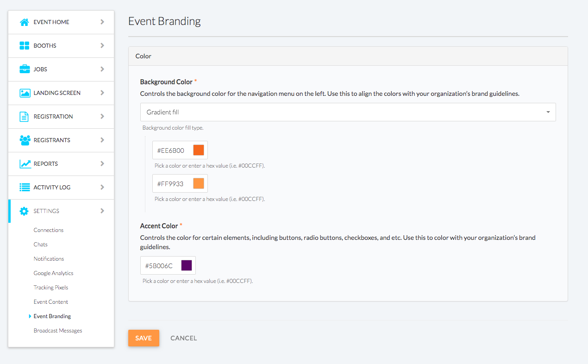Click the Settings gear icon
The image size is (588, 364).
click(24, 211)
